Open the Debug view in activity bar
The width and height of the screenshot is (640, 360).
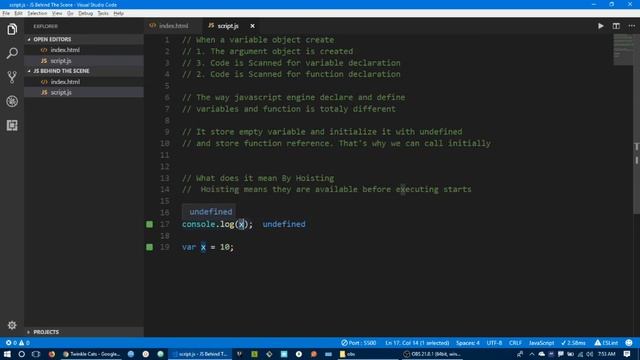click(x=12, y=101)
